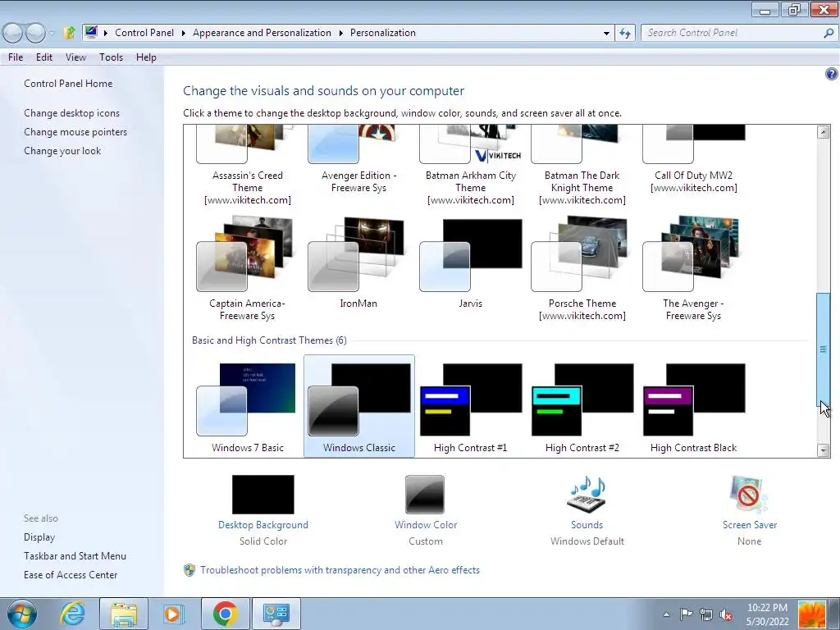840x630 pixels.
Task: Select the Assassin's Creed Theme
Action: pos(248,166)
